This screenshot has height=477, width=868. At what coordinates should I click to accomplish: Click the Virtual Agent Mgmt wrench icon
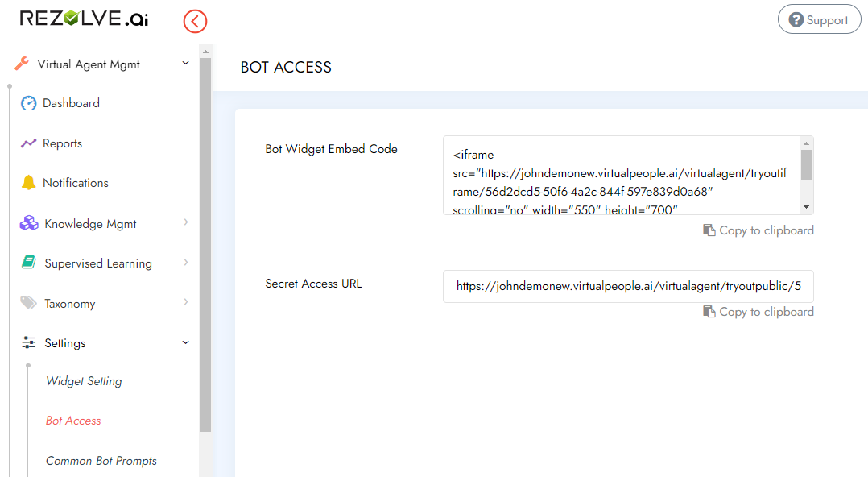coord(22,64)
